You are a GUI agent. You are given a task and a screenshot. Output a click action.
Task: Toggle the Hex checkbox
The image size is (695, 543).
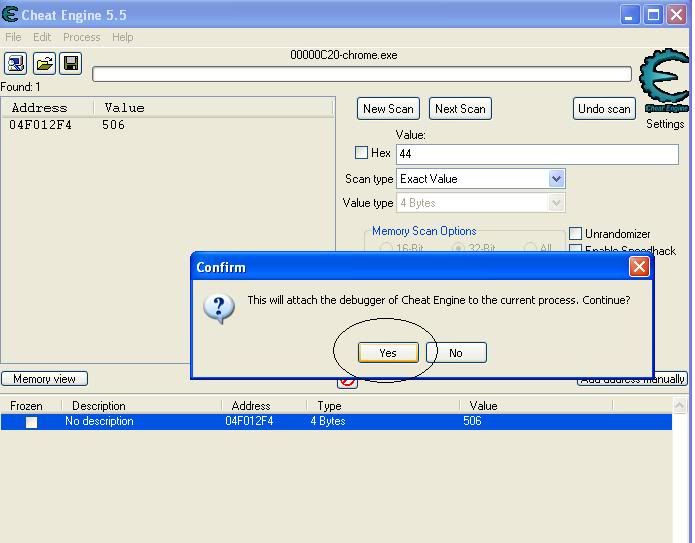point(361,153)
